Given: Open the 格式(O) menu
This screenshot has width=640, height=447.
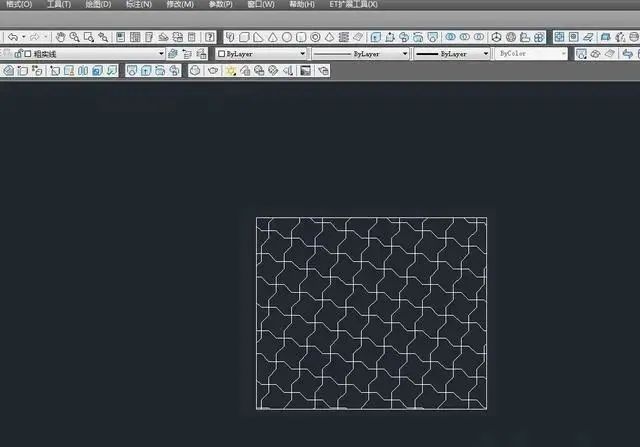Looking at the screenshot, I should pyautogui.click(x=19, y=4).
